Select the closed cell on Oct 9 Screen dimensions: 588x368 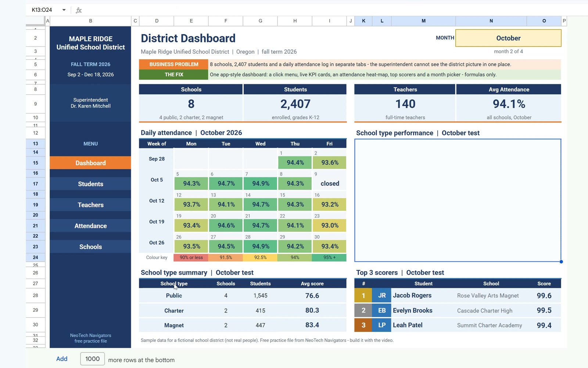(x=330, y=183)
